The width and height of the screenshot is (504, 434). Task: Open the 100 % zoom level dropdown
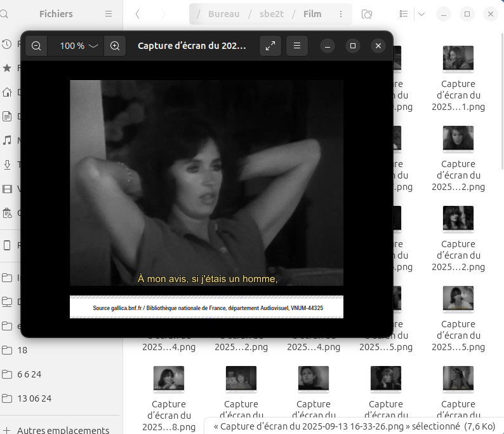[79, 46]
